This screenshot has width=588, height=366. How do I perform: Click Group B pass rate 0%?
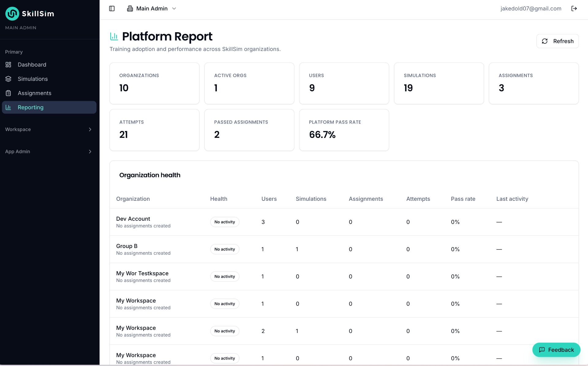point(455,249)
